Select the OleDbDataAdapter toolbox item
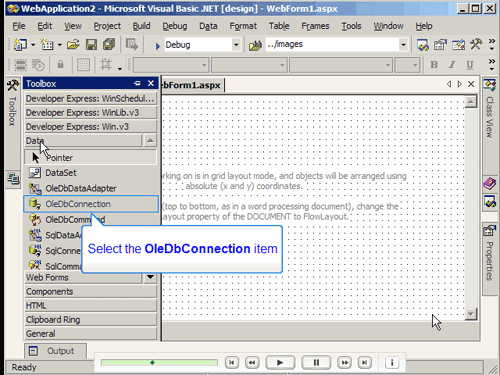 (91, 188)
